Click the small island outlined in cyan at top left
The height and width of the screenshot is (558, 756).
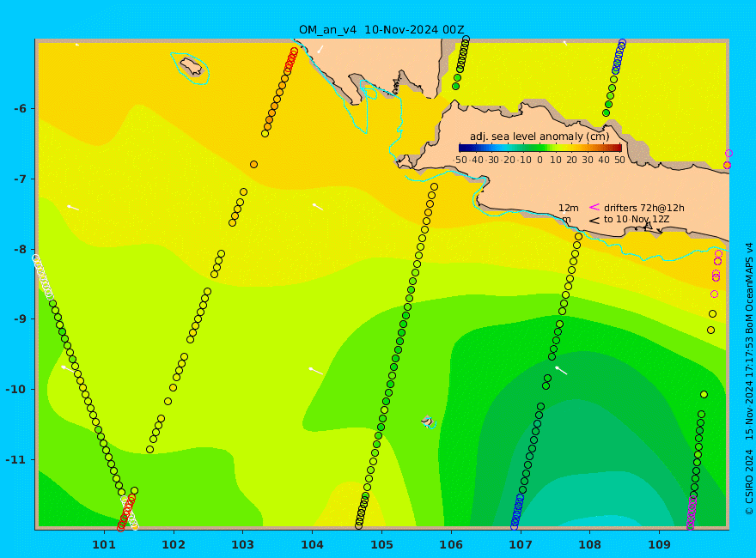[192, 66]
